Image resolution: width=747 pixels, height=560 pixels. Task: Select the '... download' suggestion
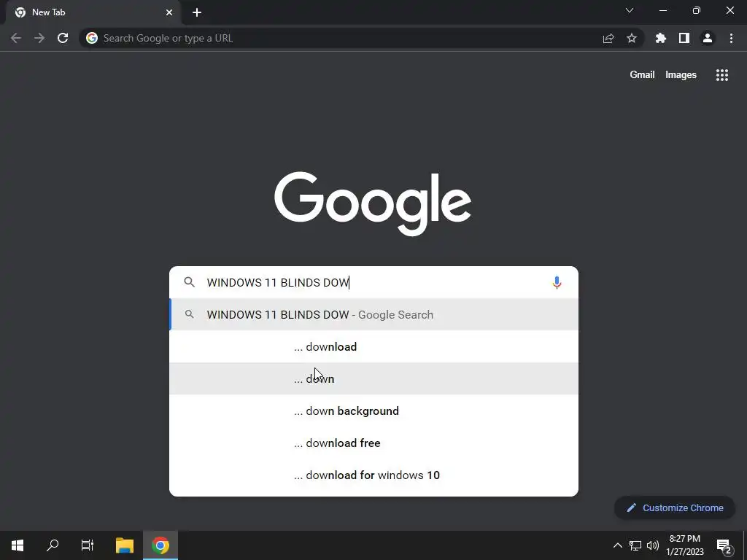coord(374,346)
